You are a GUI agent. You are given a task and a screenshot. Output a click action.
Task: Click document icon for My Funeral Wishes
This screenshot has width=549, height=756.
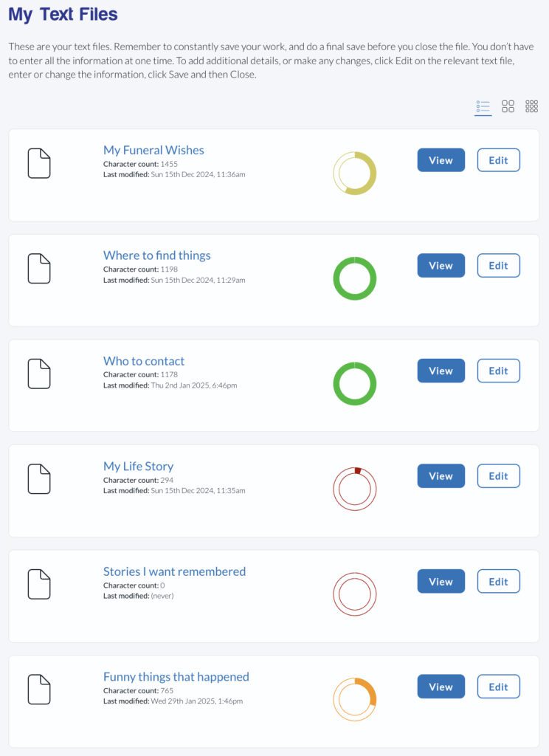point(39,163)
